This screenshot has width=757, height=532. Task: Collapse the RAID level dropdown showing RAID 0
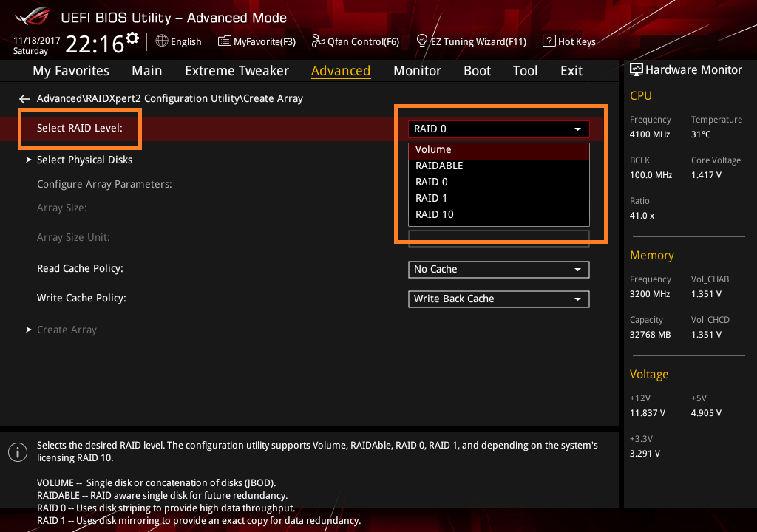499,129
